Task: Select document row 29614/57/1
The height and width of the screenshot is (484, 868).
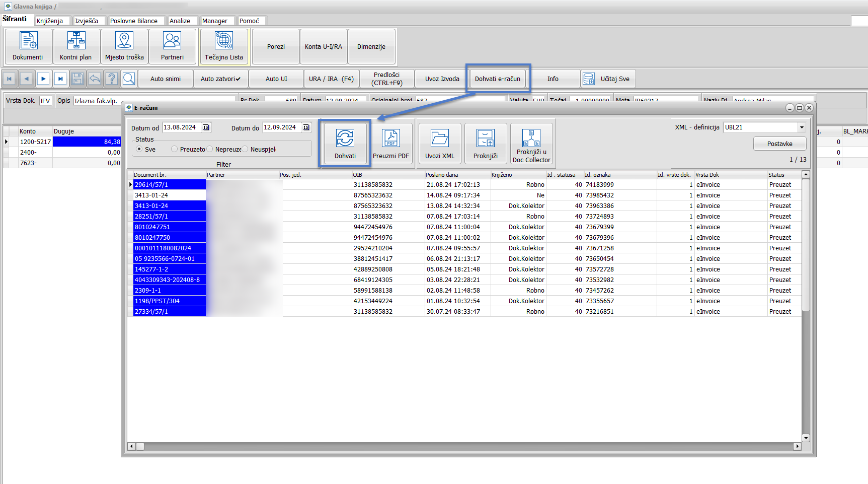Action: tap(464, 185)
